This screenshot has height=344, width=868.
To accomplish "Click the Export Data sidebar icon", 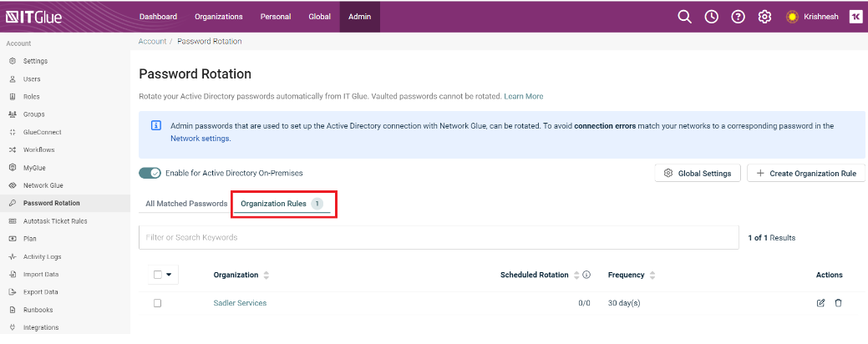I will pos(13,292).
